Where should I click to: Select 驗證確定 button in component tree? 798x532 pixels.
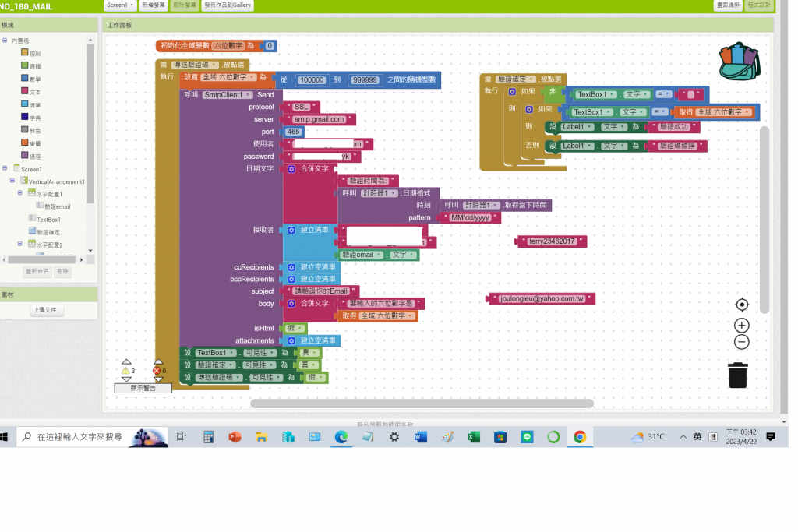point(48,232)
